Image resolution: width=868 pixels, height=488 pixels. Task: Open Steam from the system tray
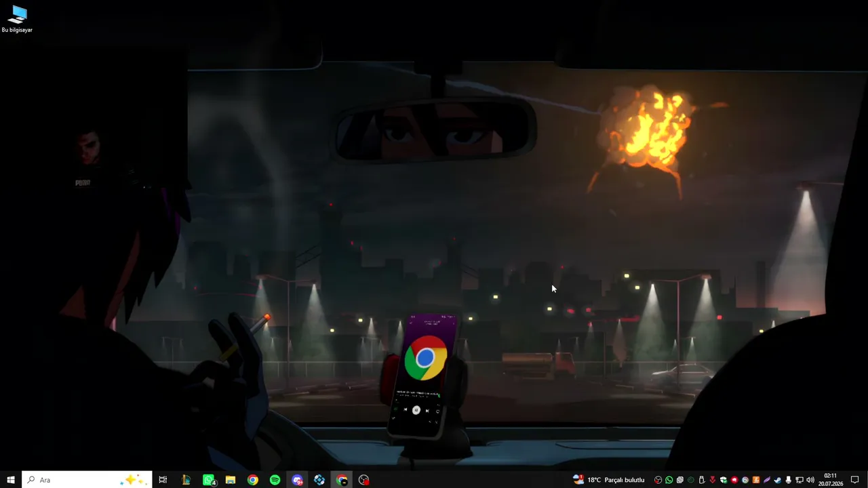(778, 480)
